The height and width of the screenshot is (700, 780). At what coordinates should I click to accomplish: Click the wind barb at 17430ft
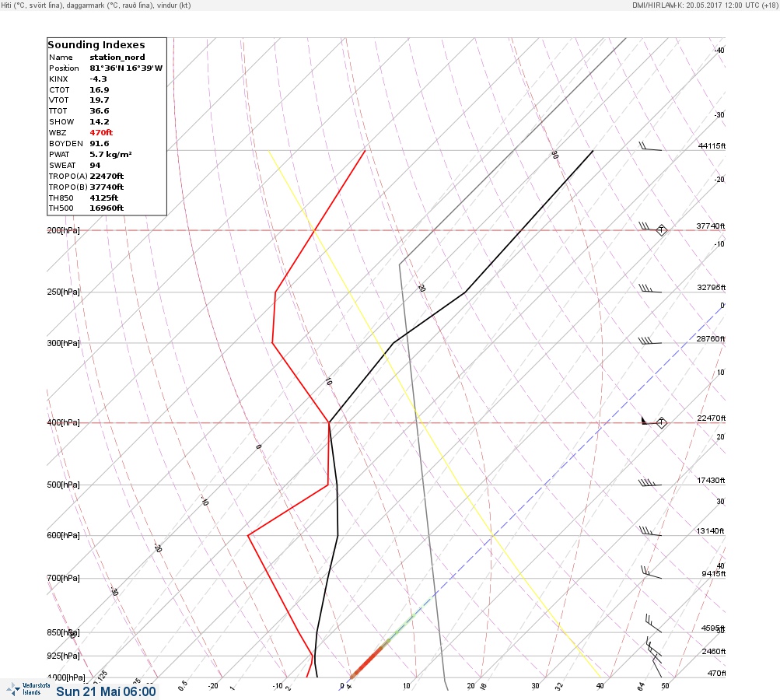(x=650, y=482)
